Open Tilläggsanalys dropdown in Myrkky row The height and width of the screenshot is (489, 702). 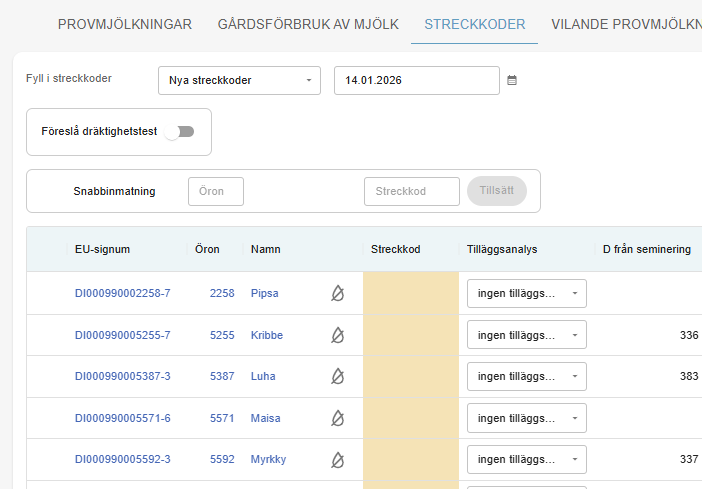526,459
